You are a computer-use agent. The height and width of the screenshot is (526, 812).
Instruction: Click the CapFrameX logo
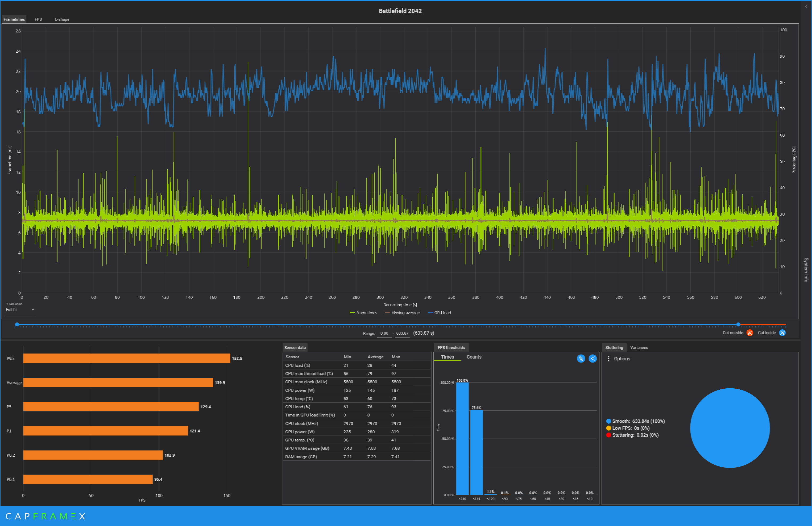point(45,516)
